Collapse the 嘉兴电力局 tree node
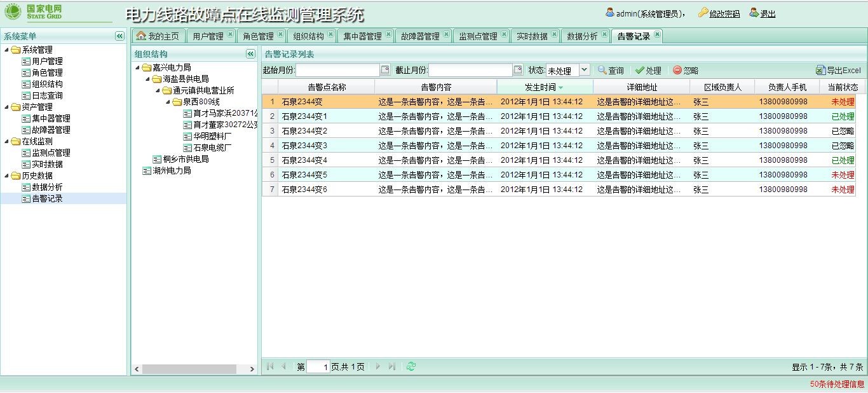Image resolution: width=868 pixels, height=393 pixels. point(138,67)
